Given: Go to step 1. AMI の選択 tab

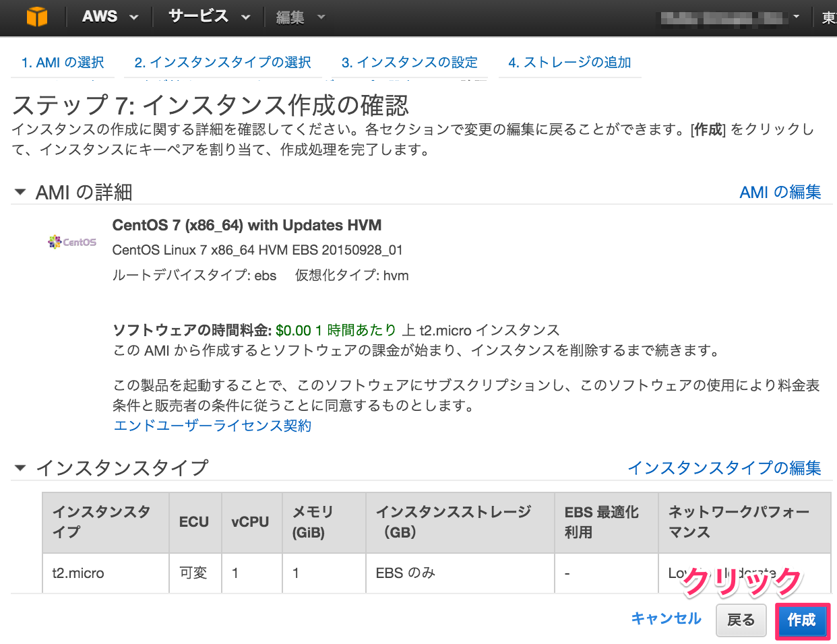Looking at the screenshot, I should (63, 63).
